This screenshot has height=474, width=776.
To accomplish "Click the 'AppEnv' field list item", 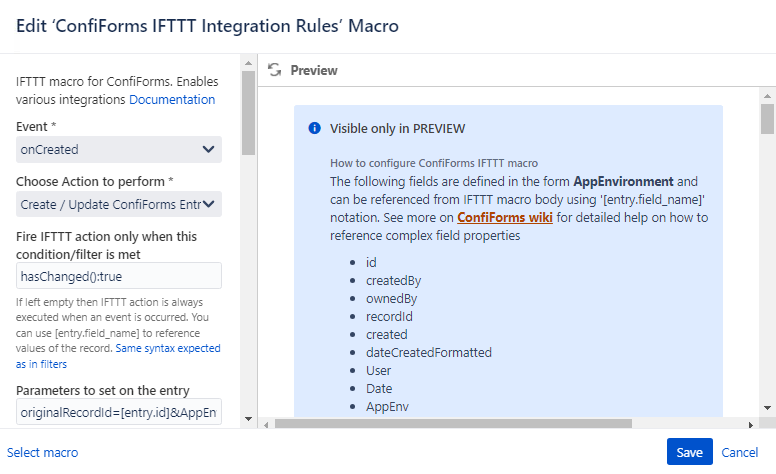I will click(388, 407).
